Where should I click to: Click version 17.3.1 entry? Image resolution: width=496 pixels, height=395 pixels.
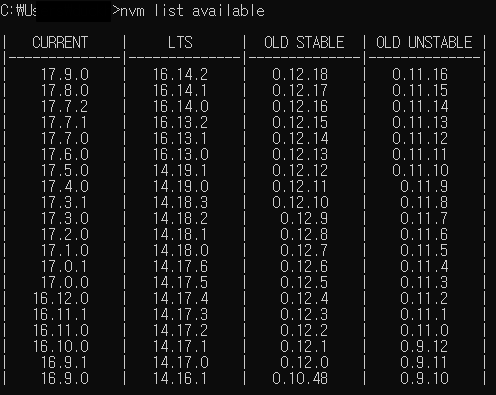[64, 202]
